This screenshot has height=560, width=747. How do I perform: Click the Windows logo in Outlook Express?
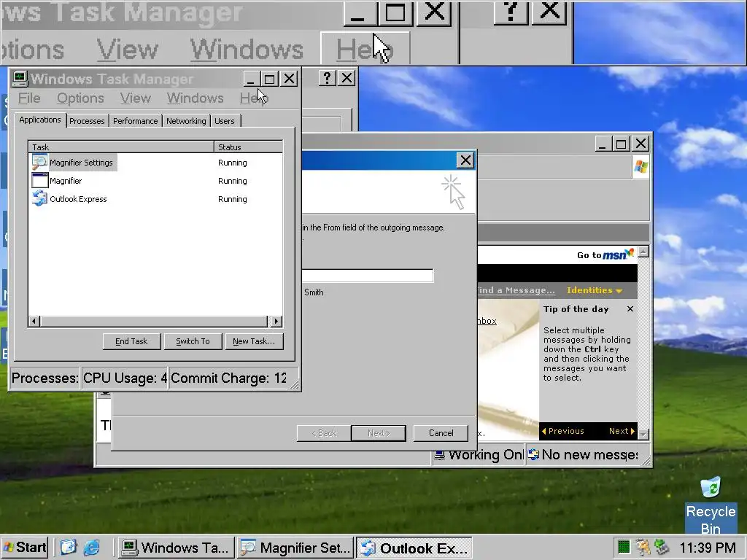pos(640,167)
